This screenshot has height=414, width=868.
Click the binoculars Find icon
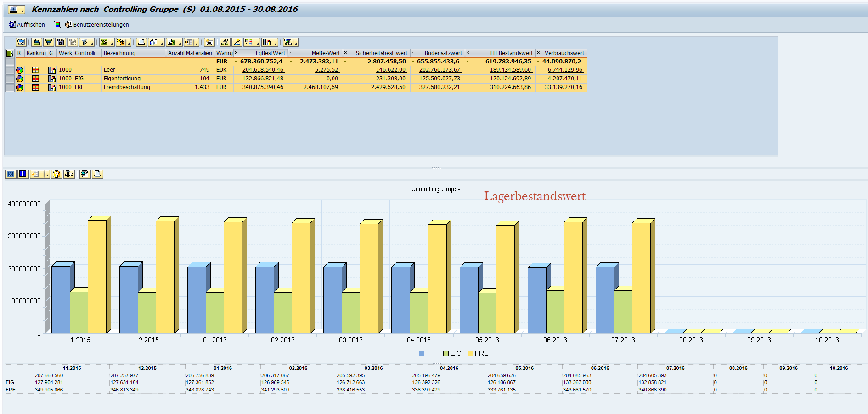(60, 42)
